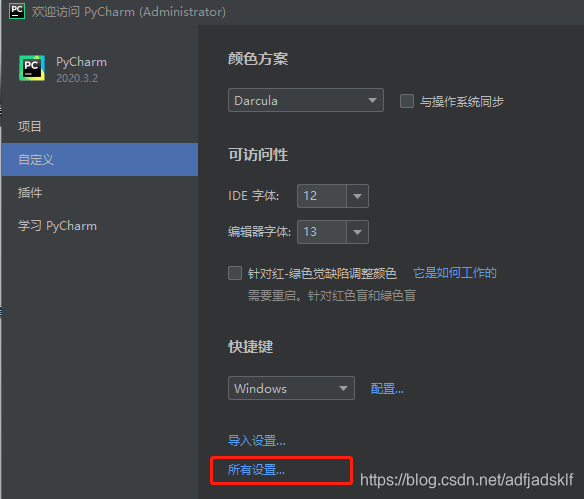Click the 颜色方案 heading
The height and width of the screenshot is (499, 584).
tap(258, 59)
